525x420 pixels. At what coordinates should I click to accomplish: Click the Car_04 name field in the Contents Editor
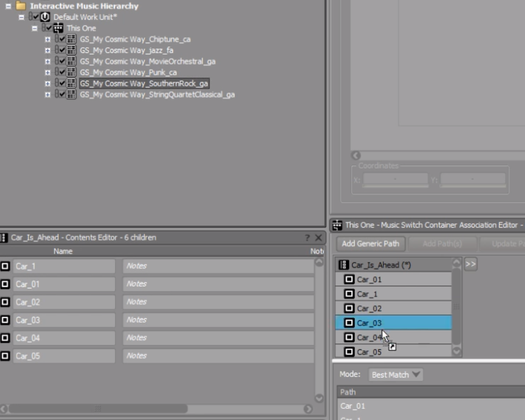pyautogui.click(x=64, y=338)
